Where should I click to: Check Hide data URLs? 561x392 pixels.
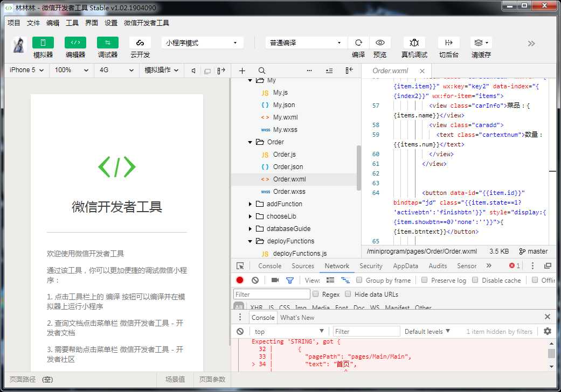pyautogui.click(x=348, y=294)
